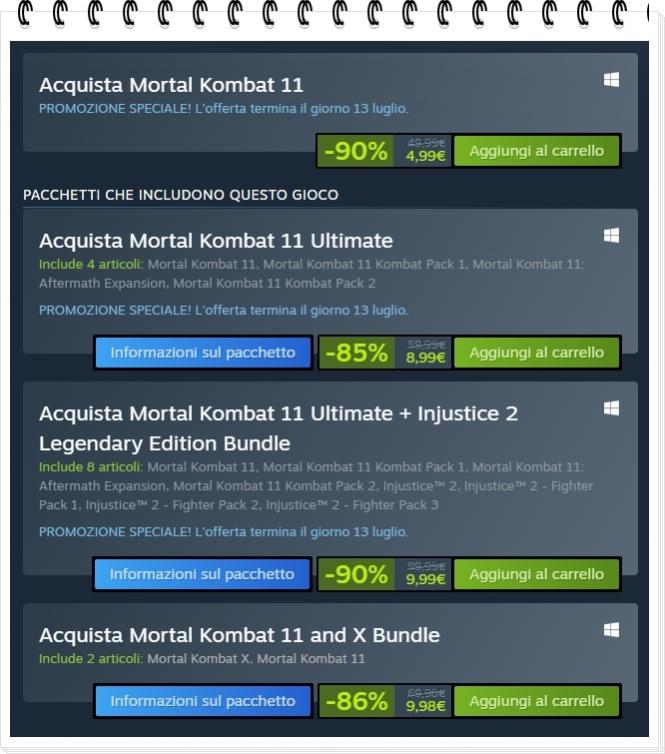The image size is (665, 754).
Task: Click 'PACCHETTI CHE INCLUDONO QUESTO GIOCO' heading
Action: (181, 195)
